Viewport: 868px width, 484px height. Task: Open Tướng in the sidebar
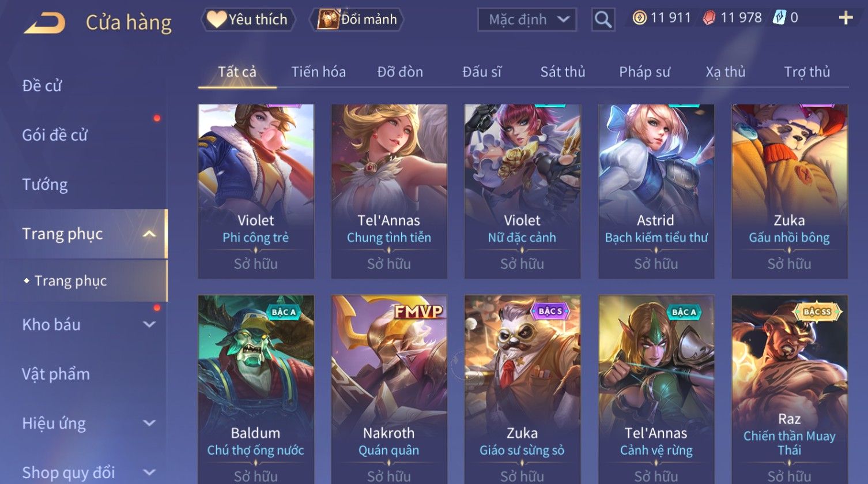point(45,185)
